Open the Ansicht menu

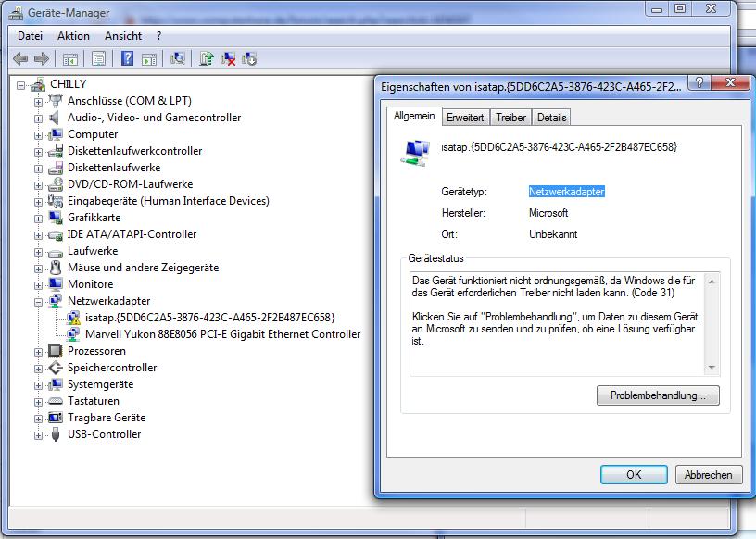click(123, 36)
